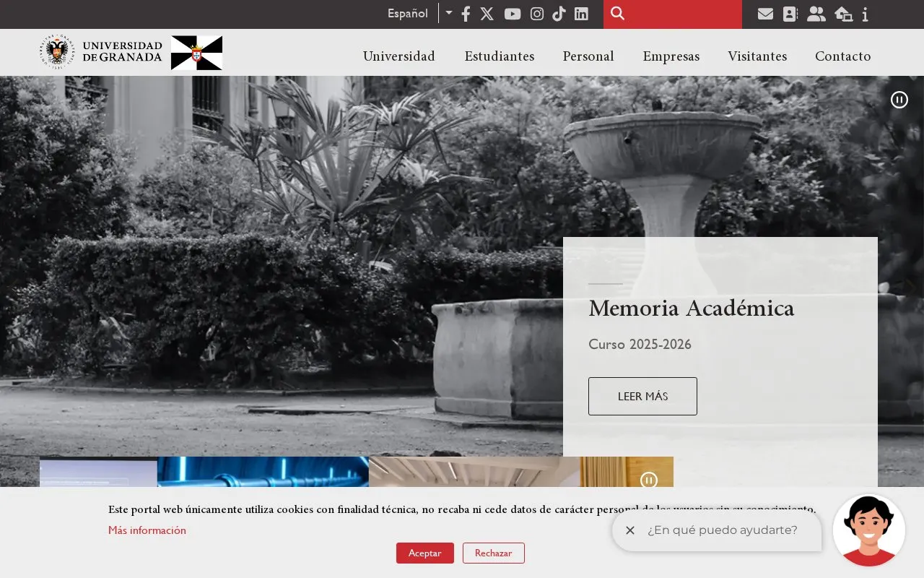
Task: Open the directory contact-book icon
Action: pos(790,14)
